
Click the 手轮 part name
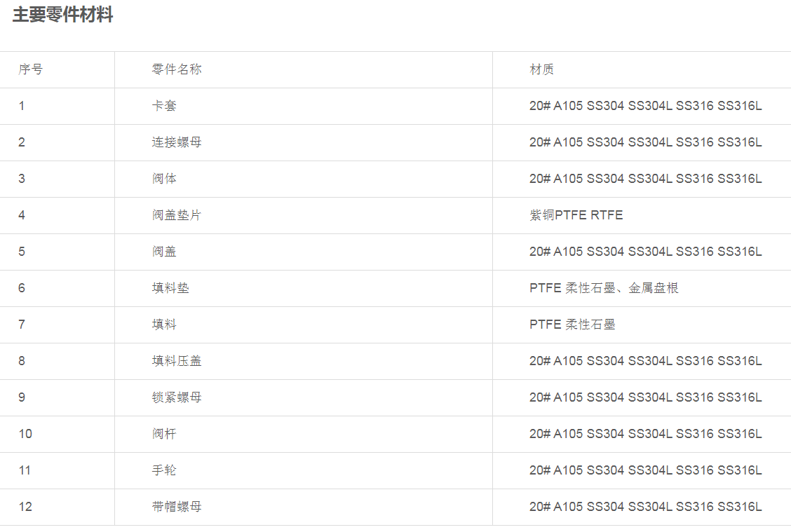point(164,470)
